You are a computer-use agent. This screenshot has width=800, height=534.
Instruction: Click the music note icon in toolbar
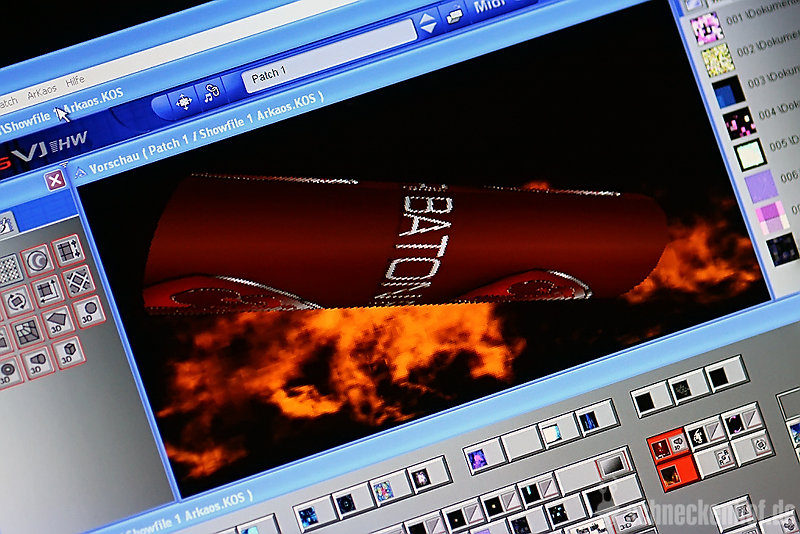(x=211, y=94)
